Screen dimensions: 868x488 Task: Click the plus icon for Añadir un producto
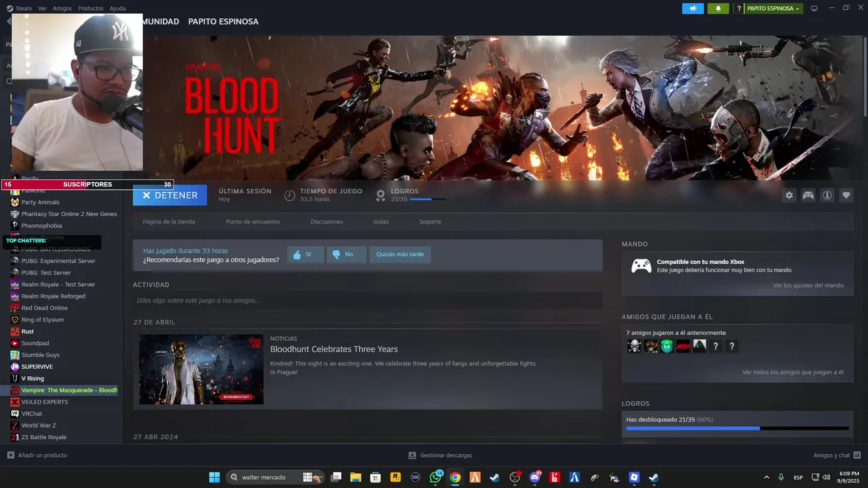coord(10,455)
